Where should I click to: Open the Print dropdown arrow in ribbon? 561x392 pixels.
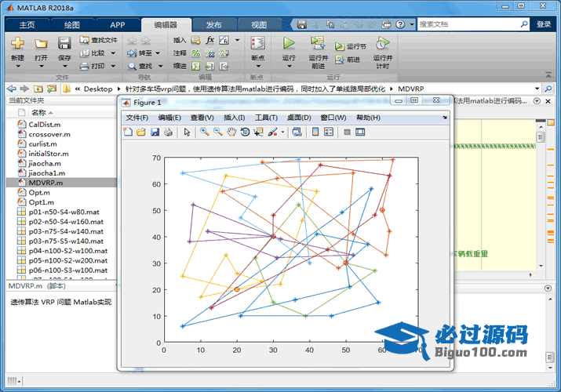point(113,66)
